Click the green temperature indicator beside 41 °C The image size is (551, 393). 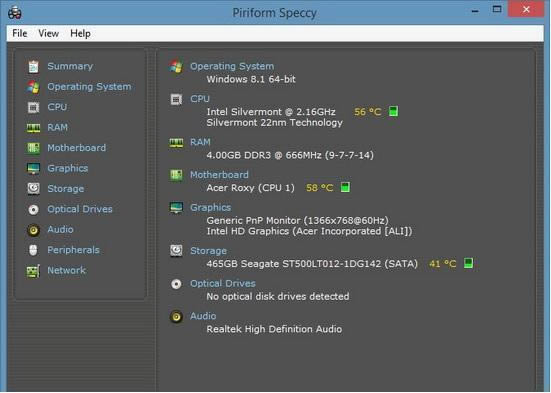pyautogui.click(x=468, y=263)
